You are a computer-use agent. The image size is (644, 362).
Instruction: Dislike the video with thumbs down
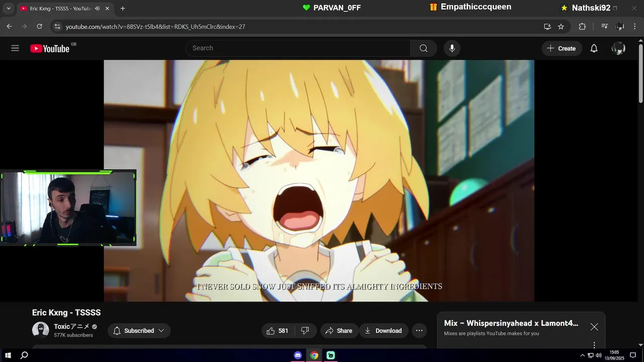click(x=305, y=330)
